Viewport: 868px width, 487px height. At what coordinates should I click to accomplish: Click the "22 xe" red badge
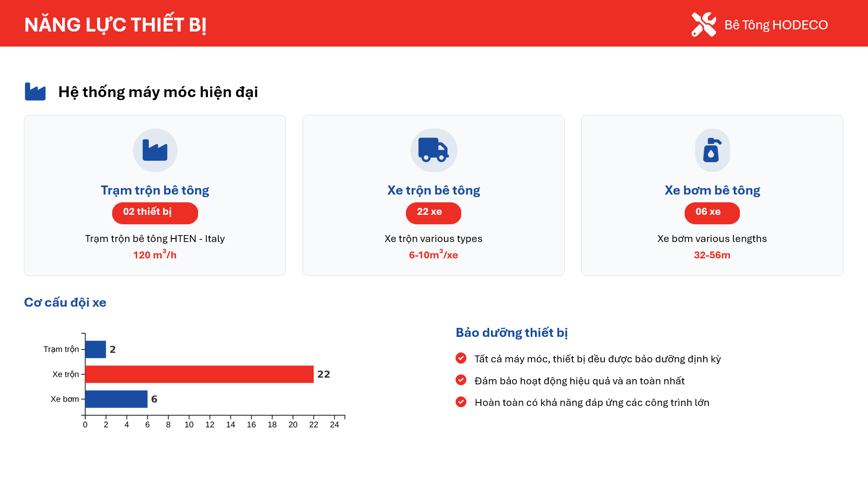coord(433,213)
